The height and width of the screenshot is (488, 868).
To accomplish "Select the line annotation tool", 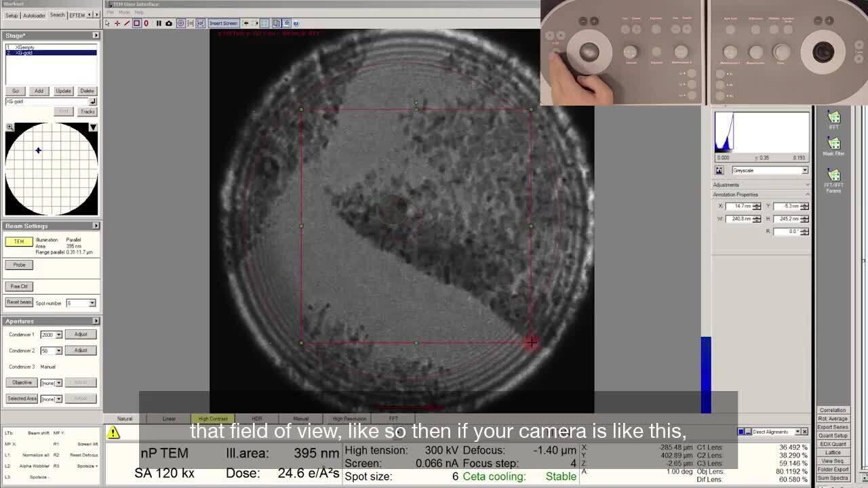I will coord(126,23).
